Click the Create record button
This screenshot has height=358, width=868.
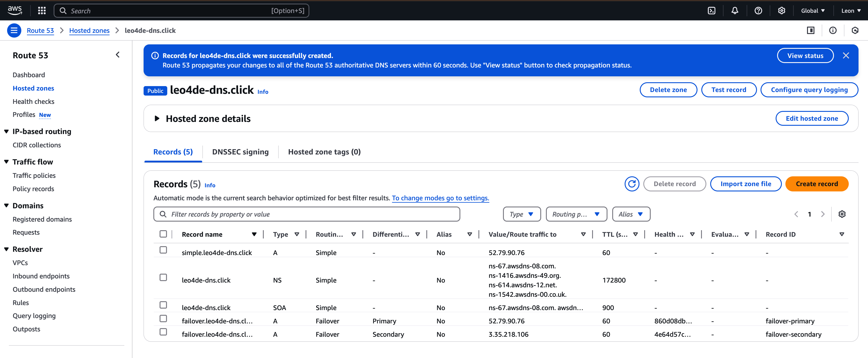point(816,184)
